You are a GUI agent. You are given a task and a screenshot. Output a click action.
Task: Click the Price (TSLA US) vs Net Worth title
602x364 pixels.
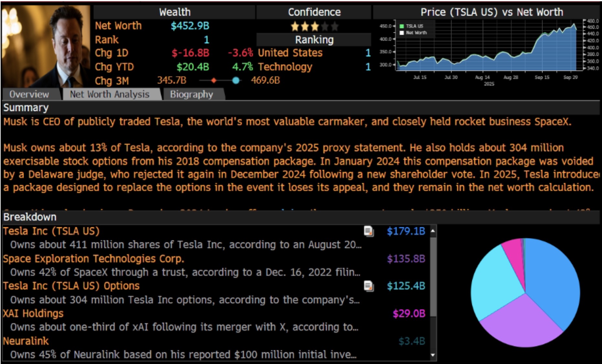coord(492,12)
